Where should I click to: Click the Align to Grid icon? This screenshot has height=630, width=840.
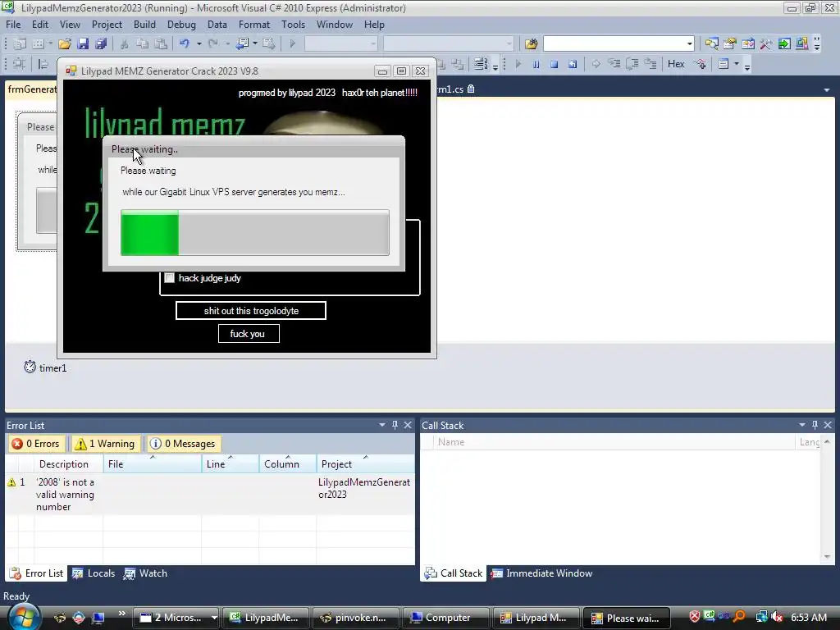tap(20, 64)
